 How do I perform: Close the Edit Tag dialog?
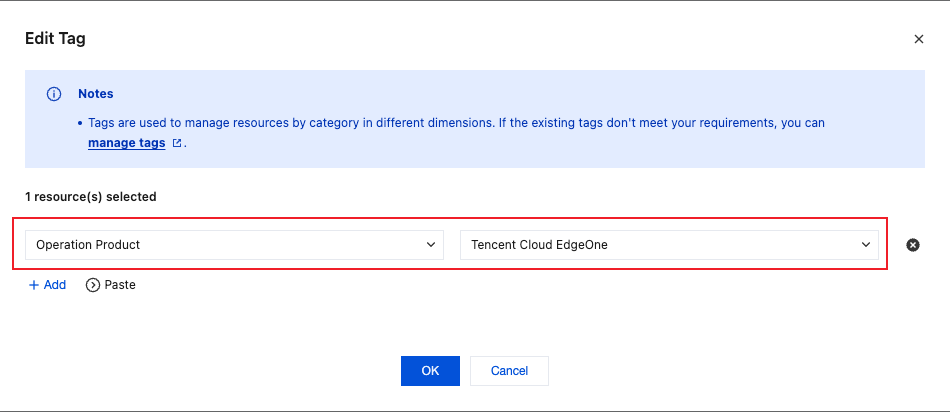tap(919, 39)
